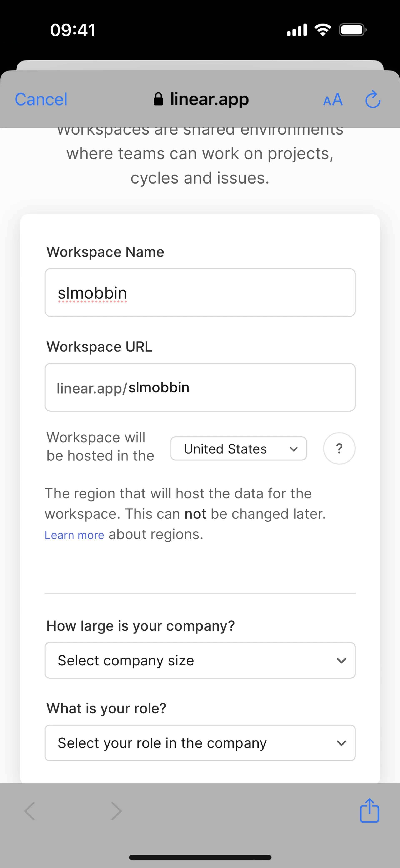Image resolution: width=400 pixels, height=868 pixels.
Task: Open the Select company size dropdown
Action: [x=200, y=660]
